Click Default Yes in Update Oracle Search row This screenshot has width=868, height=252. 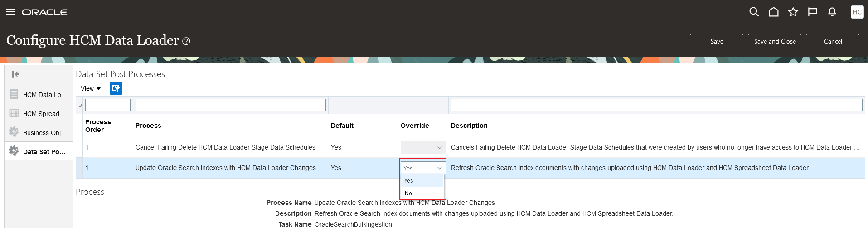pos(336,168)
